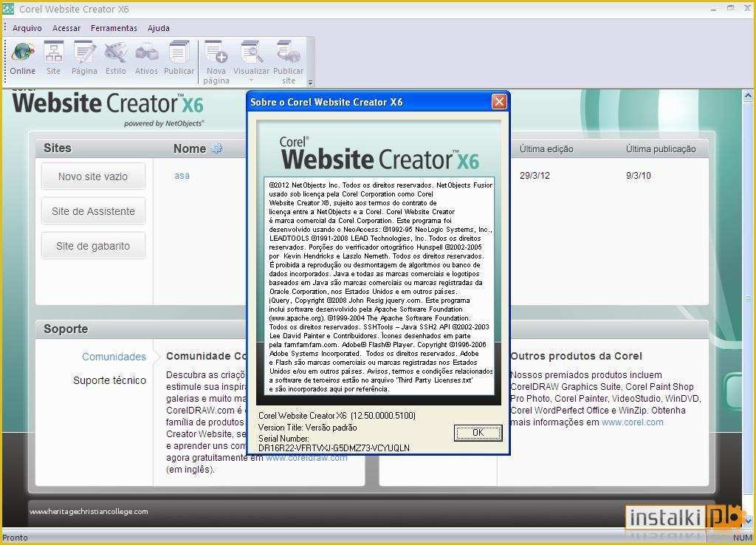This screenshot has height=545, width=756.
Task: Click the version number 12.50.0000.5100 text
Action: click(x=383, y=416)
